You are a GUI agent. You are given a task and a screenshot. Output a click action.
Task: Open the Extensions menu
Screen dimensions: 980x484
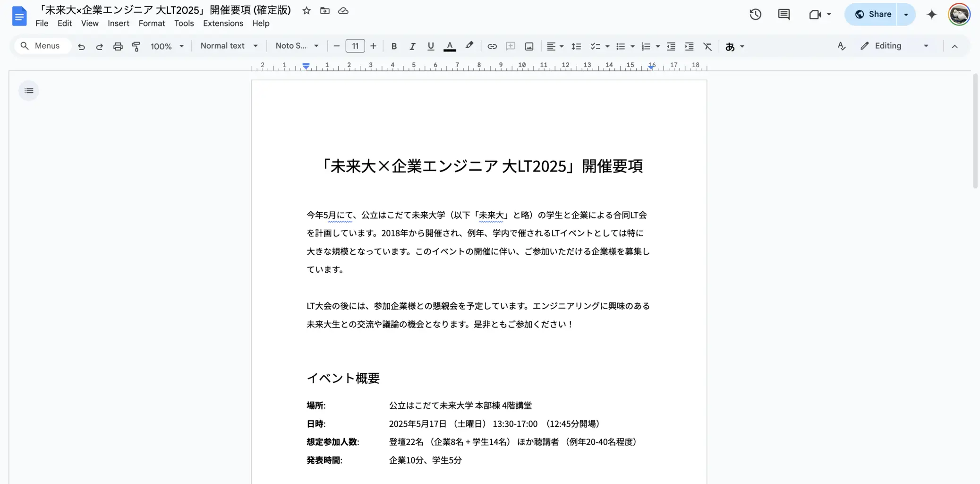(223, 23)
